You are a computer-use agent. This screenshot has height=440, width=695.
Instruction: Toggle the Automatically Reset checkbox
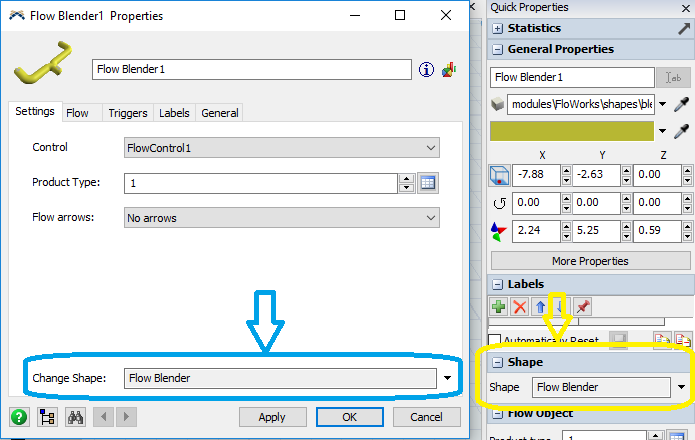coord(495,340)
